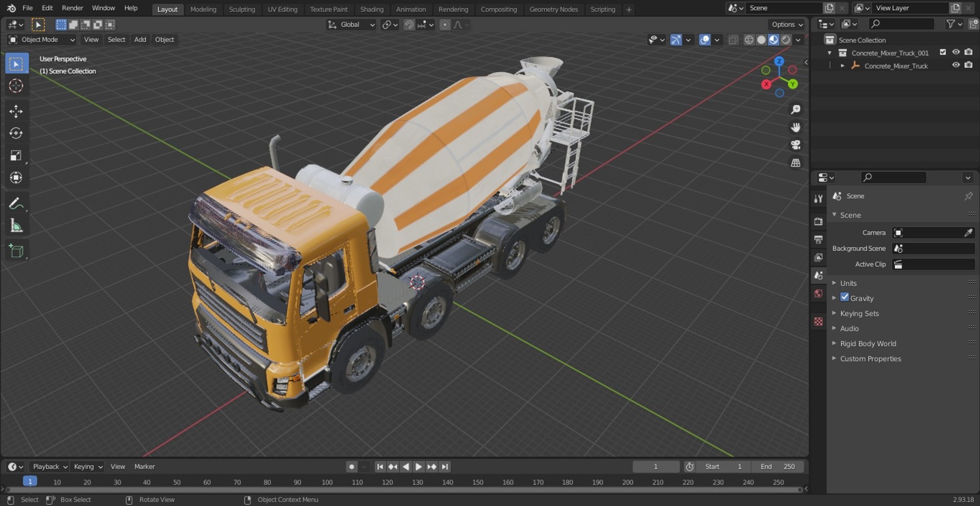Select the Measure tool
This screenshot has width=980, height=506.
click(16, 226)
